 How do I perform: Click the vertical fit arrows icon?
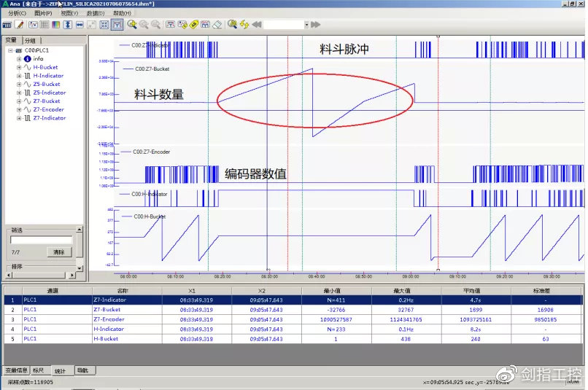click(x=68, y=25)
